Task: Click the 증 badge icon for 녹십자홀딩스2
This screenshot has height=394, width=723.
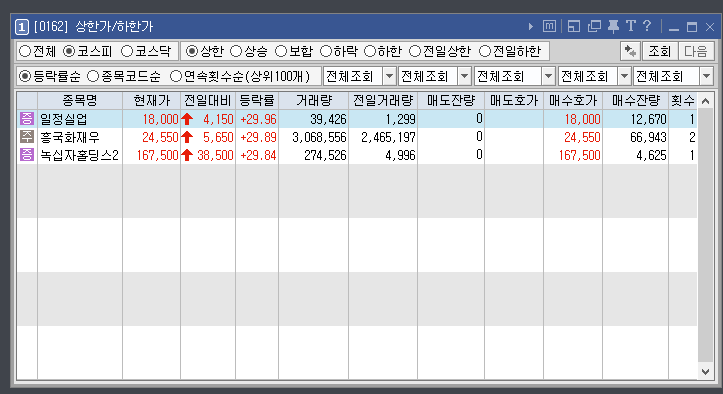Action: tap(27, 155)
